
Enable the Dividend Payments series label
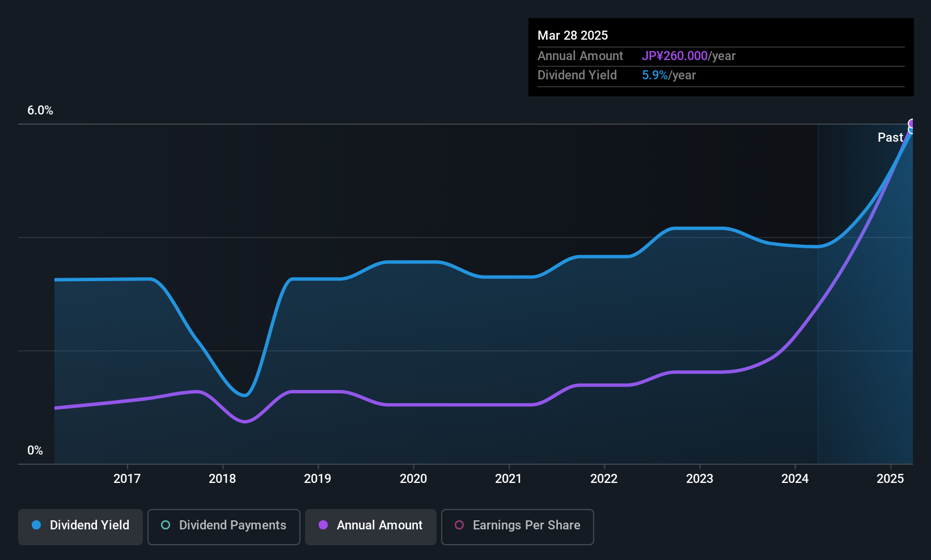(x=232, y=525)
